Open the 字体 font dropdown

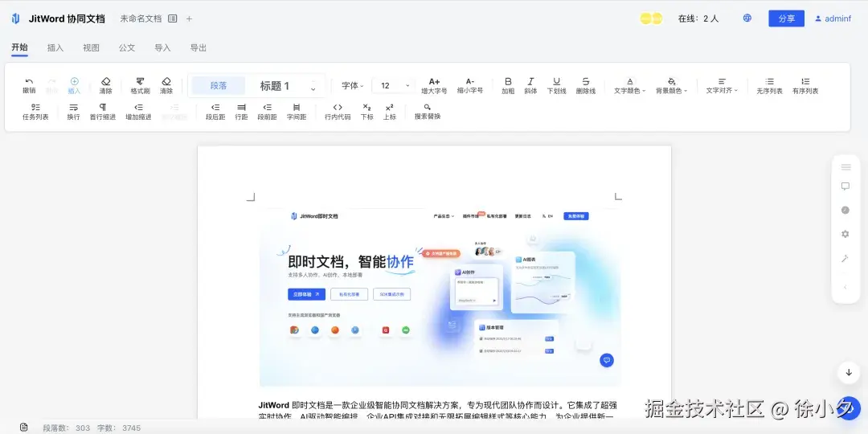coord(352,86)
